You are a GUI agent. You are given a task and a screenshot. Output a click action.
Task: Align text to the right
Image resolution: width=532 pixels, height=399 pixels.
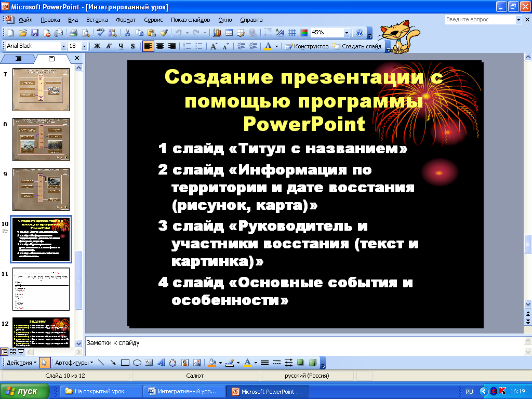point(172,46)
